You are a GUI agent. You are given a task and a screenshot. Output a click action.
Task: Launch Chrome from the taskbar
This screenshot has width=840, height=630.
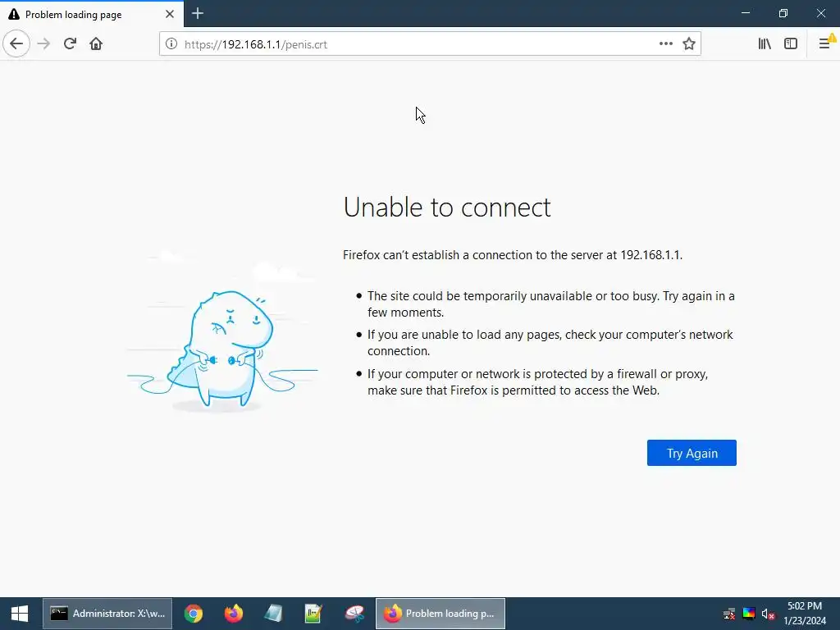(x=194, y=614)
